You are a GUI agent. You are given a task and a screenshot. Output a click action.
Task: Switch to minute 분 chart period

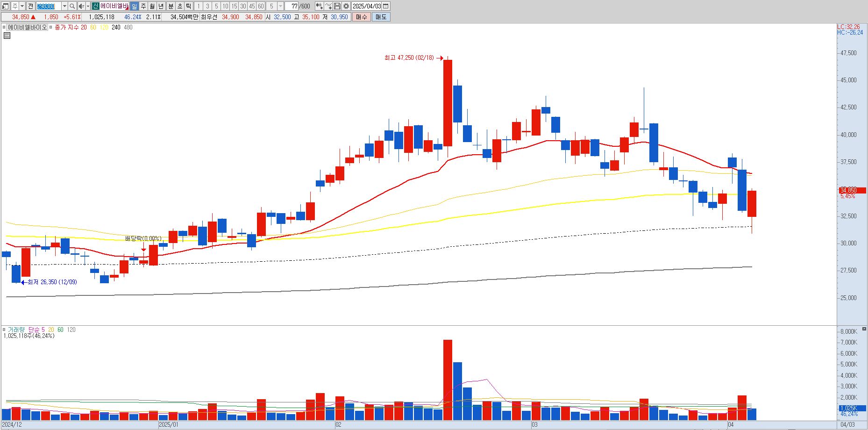(x=171, y=6)
